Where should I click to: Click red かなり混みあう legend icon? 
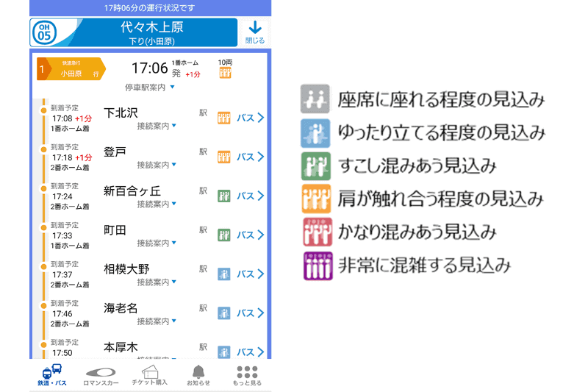pos(318,232)
